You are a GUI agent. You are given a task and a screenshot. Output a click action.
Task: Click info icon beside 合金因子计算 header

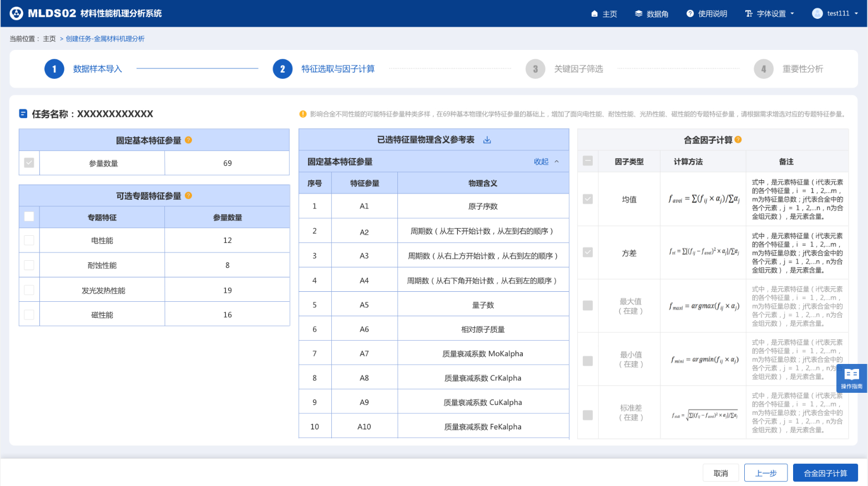[x=738, y=140]
